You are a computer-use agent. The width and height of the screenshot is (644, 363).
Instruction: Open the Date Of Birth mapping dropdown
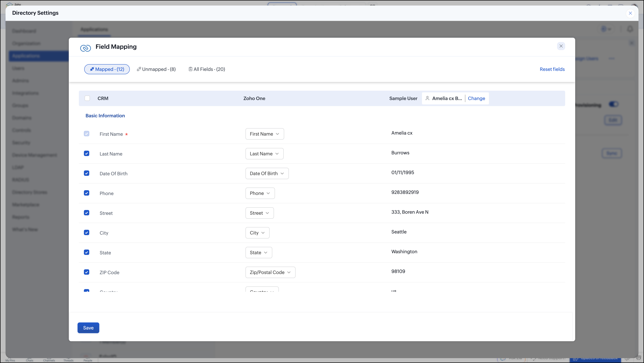(x=267, y=174)
